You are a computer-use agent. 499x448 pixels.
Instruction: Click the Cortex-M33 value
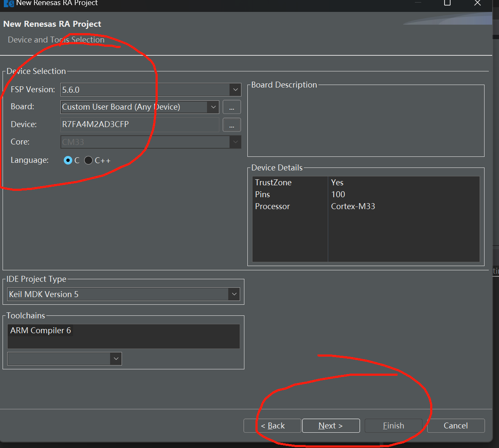(x=353, y=207)
